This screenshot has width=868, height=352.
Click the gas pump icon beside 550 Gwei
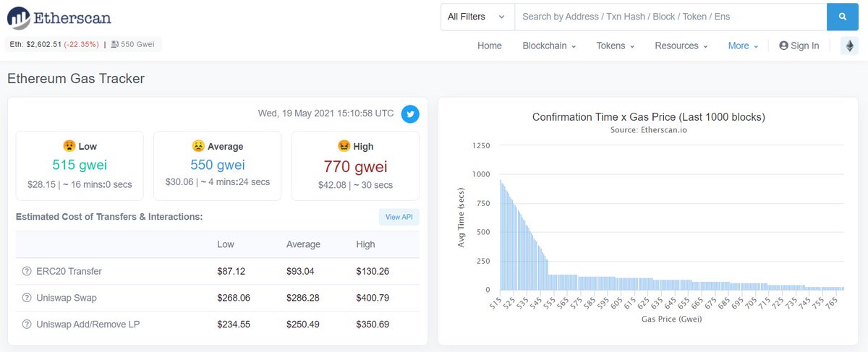(x=116, y=45)
